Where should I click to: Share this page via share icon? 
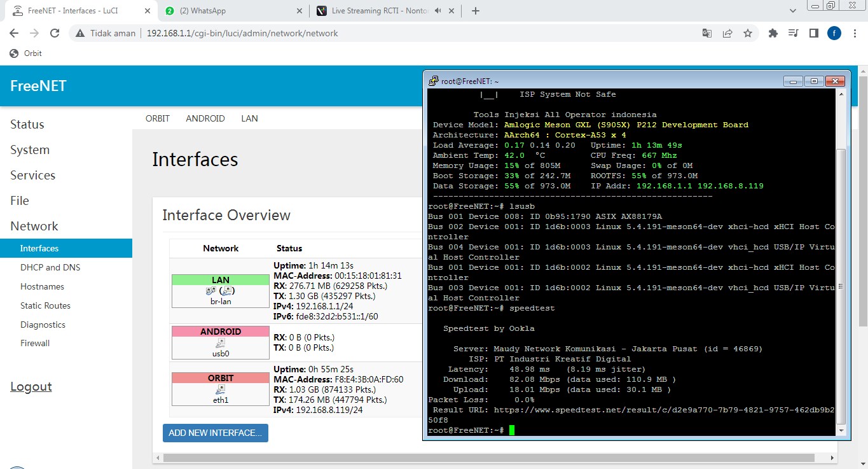tap(727, 33)
